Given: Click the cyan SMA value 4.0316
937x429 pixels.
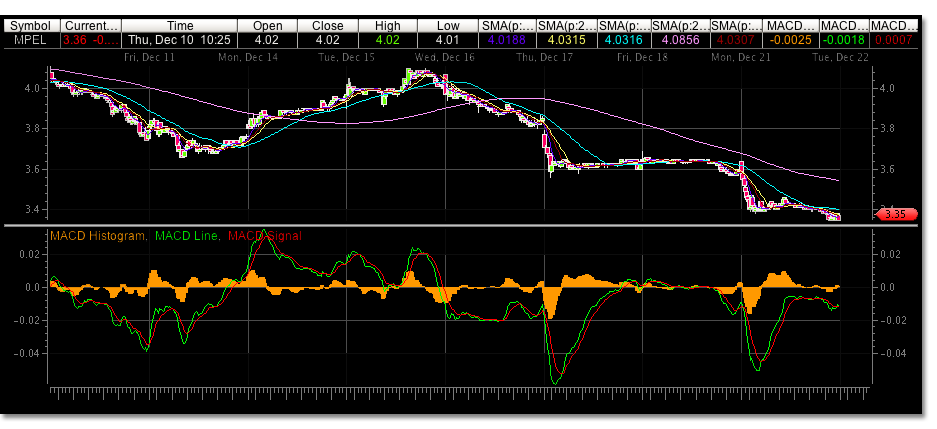Looking at the screenshot, I should tap(623, 41).
